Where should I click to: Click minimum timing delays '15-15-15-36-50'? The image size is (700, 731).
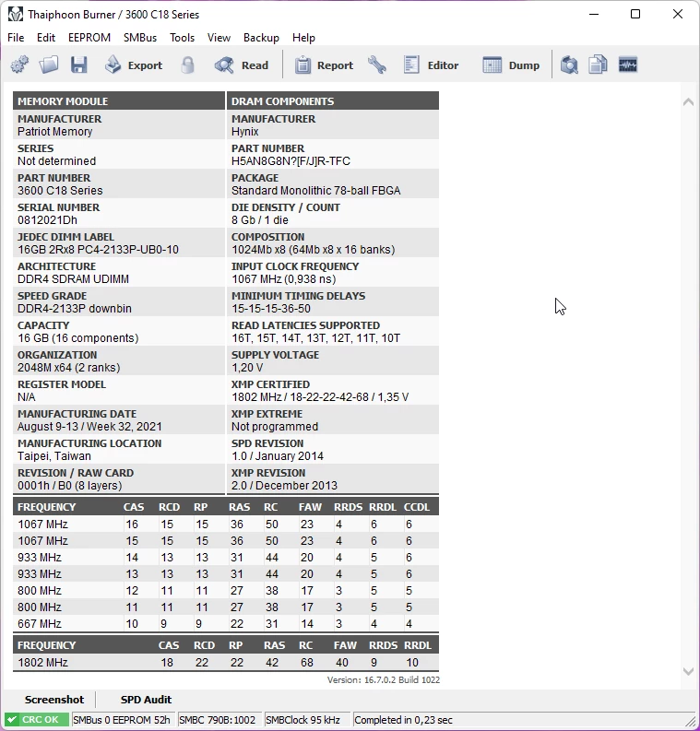point(271,308)
